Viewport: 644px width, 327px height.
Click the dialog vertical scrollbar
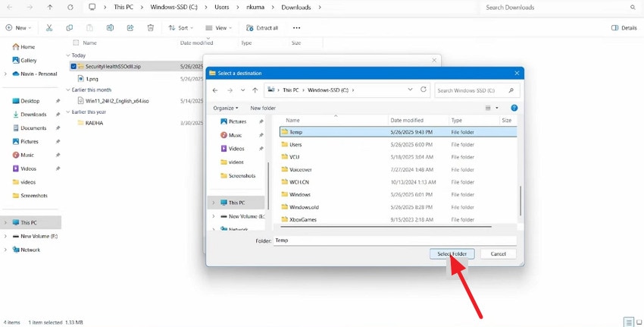[521, 201]
